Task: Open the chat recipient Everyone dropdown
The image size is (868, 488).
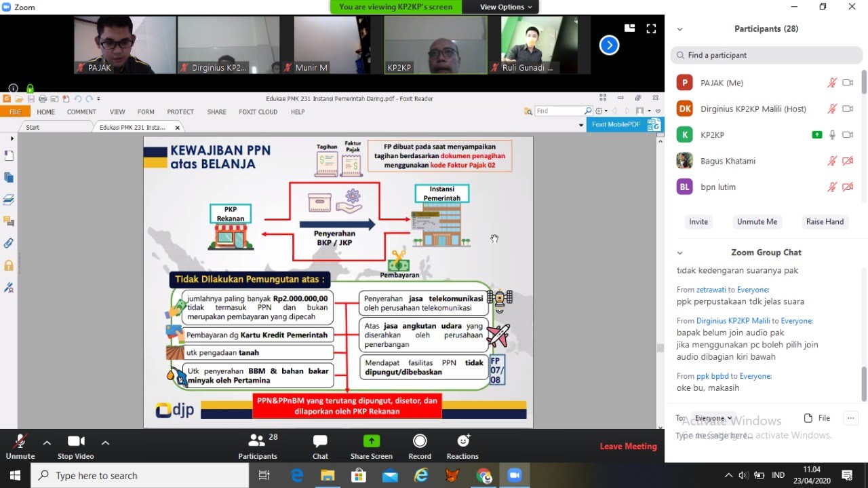Action: tap(713, 418)
